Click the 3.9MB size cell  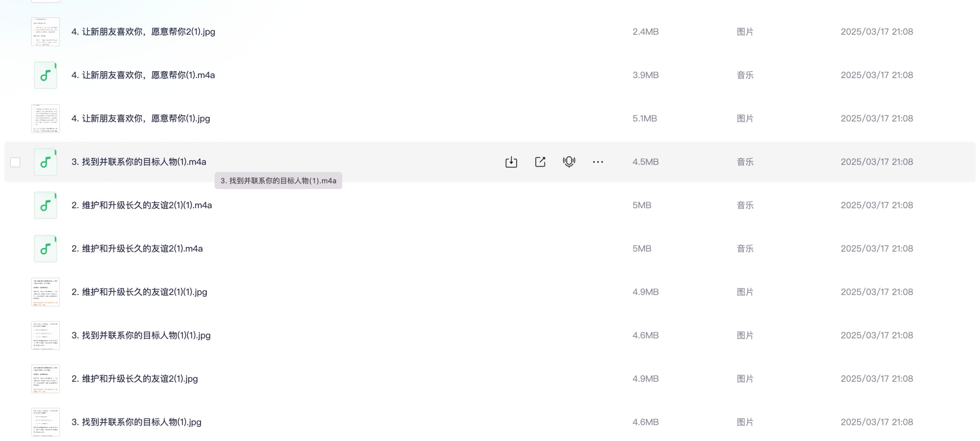click(x=645, y=75)
